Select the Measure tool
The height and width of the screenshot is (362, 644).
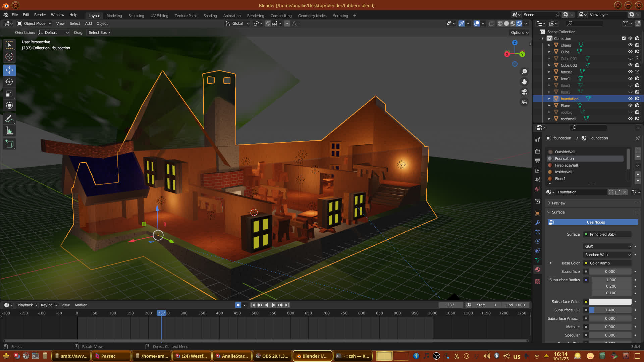[9, 131]
